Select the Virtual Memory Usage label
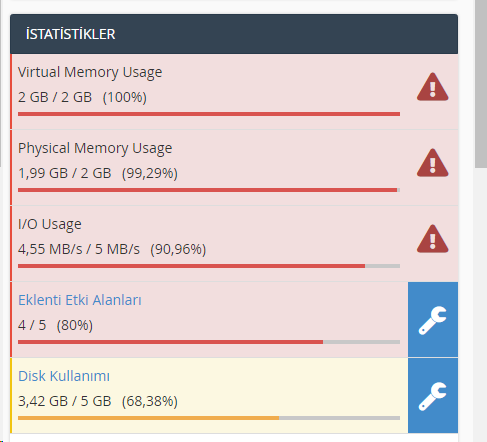 point(90,73)
